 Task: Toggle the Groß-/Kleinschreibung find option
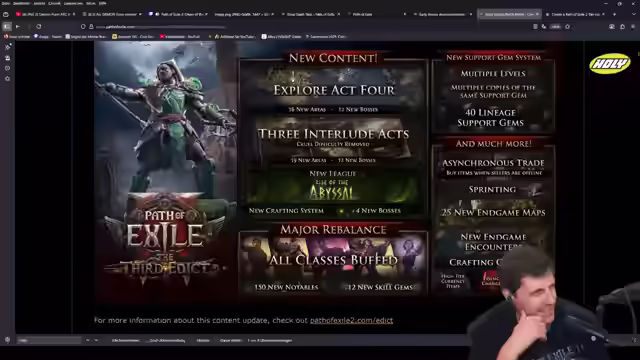pos(167,340)
